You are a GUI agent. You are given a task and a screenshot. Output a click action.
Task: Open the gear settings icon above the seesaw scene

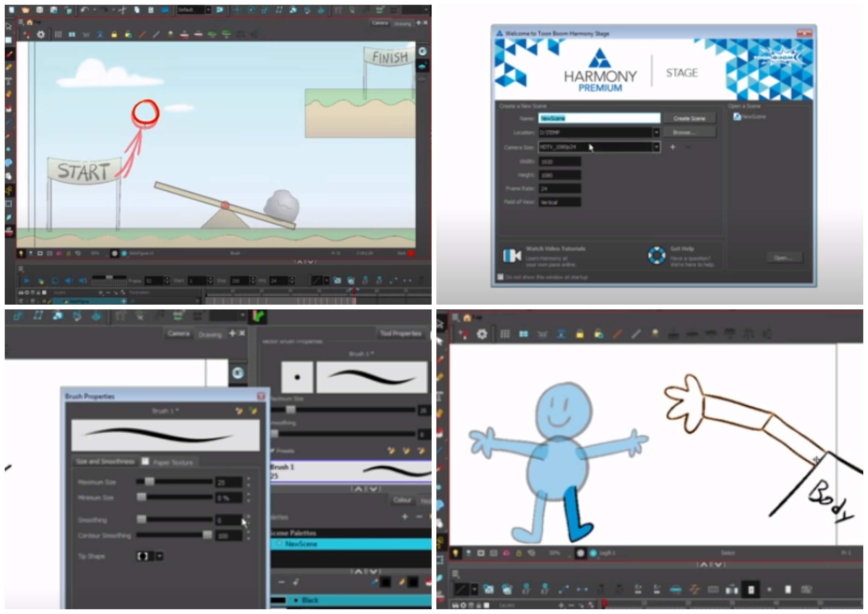point(41,35)
